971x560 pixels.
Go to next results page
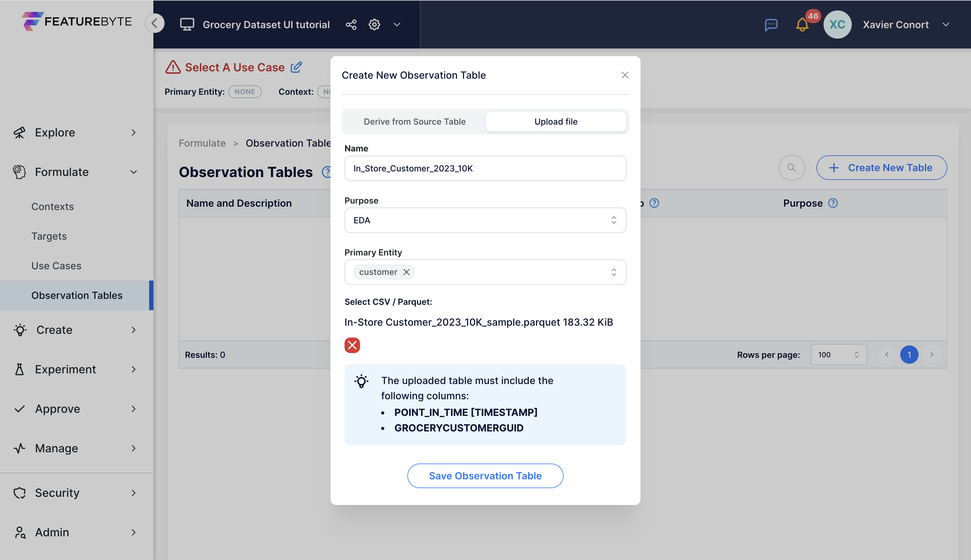(x=932, y=355)
